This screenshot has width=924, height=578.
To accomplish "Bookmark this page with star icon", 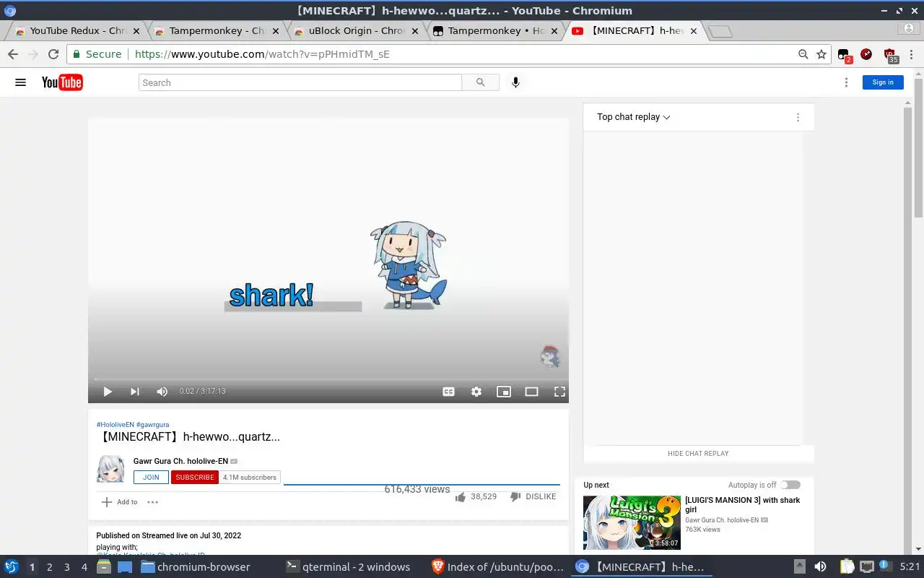I will click(x=821, y=54).
